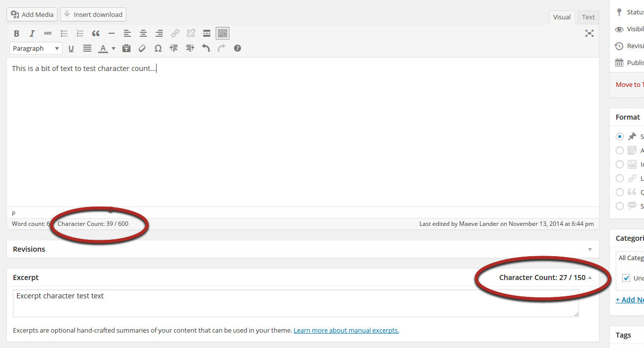Click the insert link icon
The width and height of the screenshot is (644, 348).
click(x=175, y=33)
